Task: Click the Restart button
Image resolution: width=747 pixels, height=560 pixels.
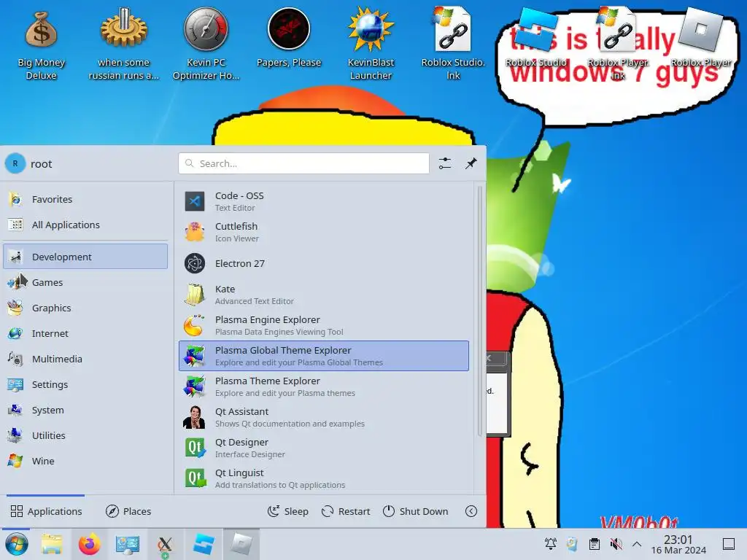Action: pyautogui.click(x=346, y=511)
